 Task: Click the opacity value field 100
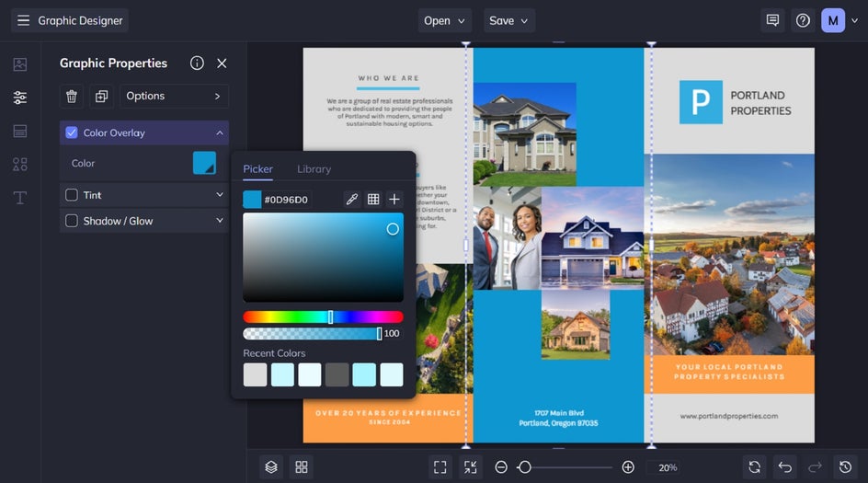coord(392,333)
